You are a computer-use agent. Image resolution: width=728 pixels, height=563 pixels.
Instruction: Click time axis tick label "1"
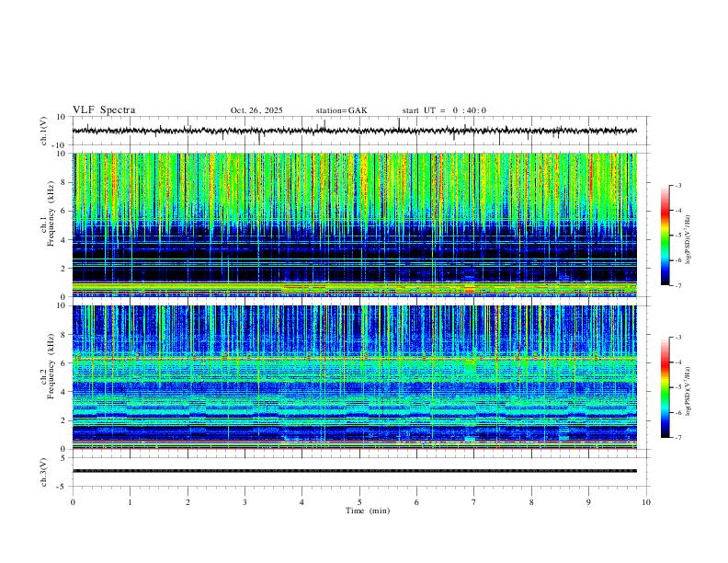(x=130, y=502)
